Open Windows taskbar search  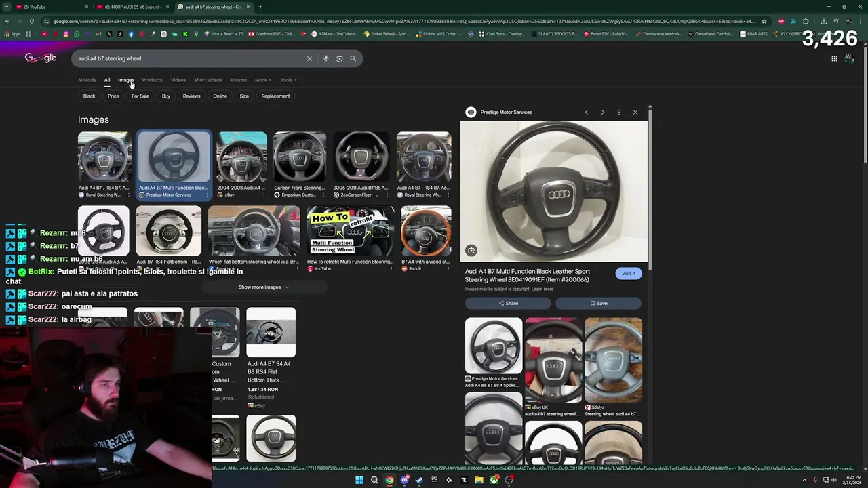pyautogui.click(x=374, y=480)
